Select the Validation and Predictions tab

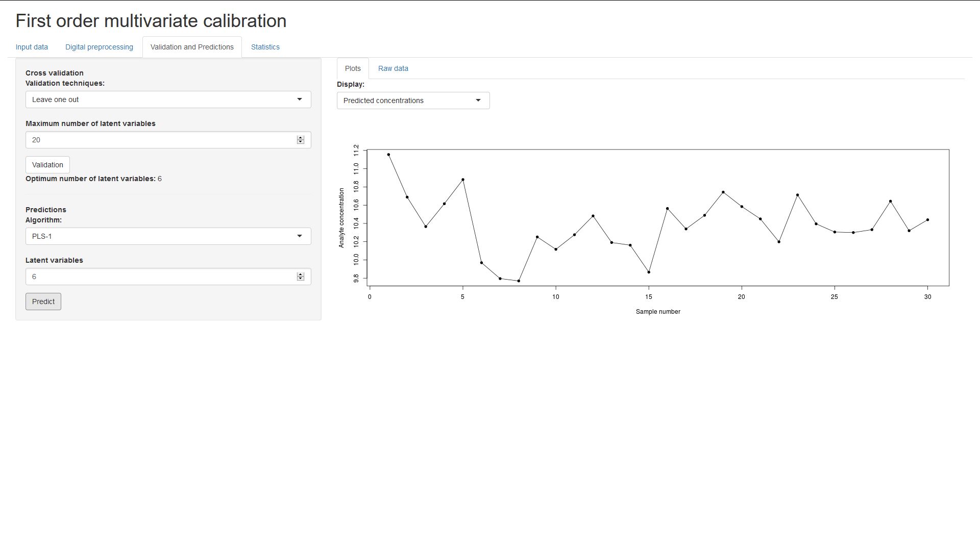point(192,47)
